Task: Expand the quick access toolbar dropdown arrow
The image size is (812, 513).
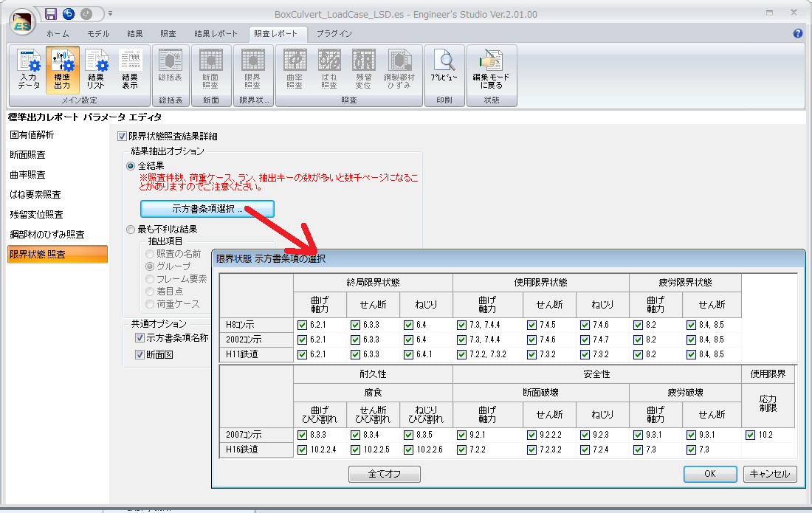Action: (x=110, y=14)
